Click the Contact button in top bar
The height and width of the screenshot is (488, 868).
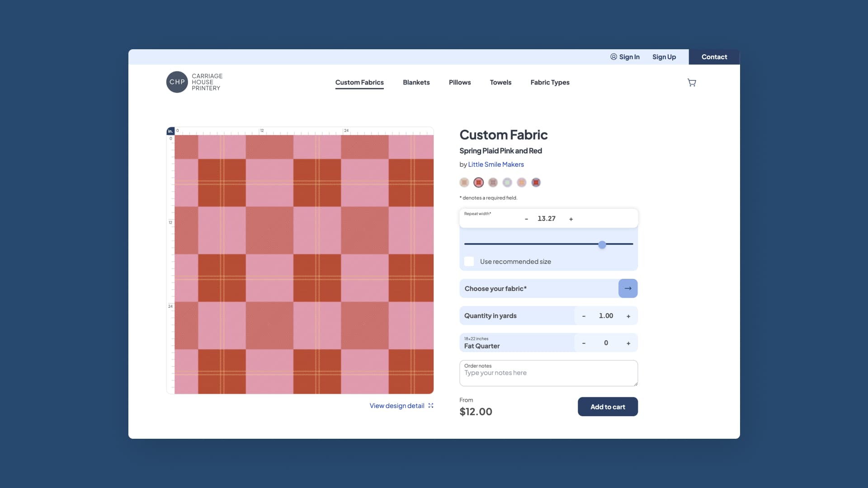714,57
